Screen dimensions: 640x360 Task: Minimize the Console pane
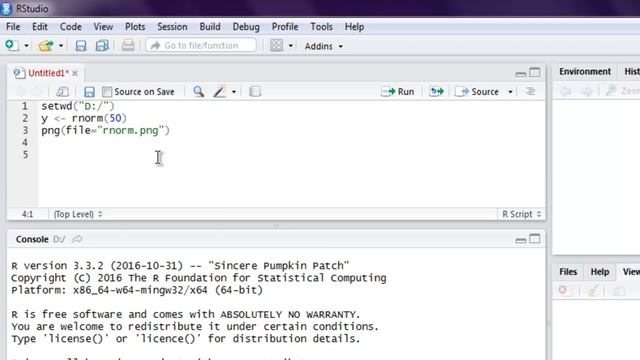[520, 240]
